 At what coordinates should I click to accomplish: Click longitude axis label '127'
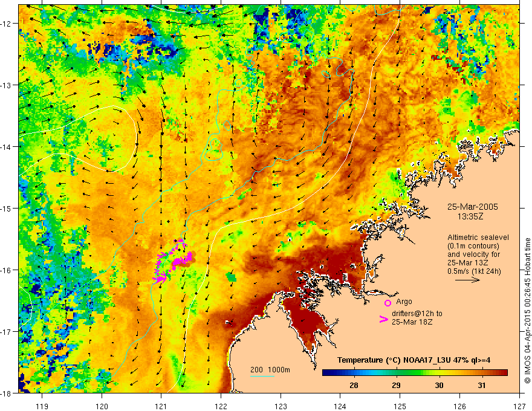(x=519, y=406)
